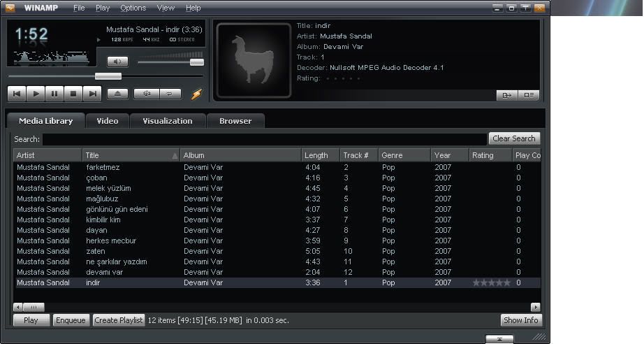Image resolution: width=644 pixels, height=344 pixels.
Task: Pause the current song
Action: [x=54, y=94]
